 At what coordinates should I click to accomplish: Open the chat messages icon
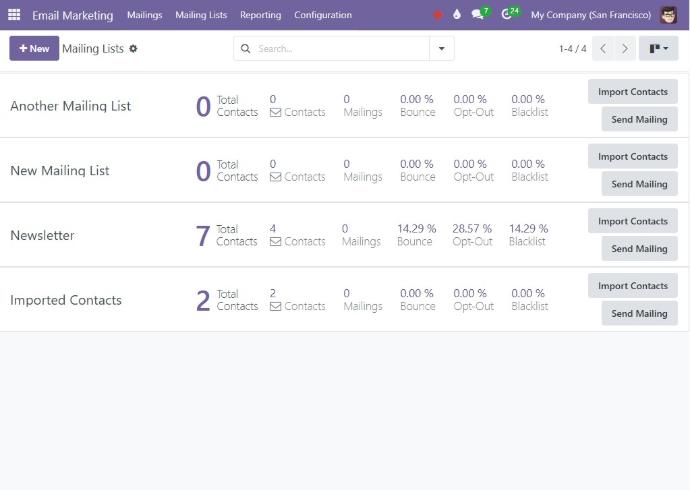pos(479,15)
